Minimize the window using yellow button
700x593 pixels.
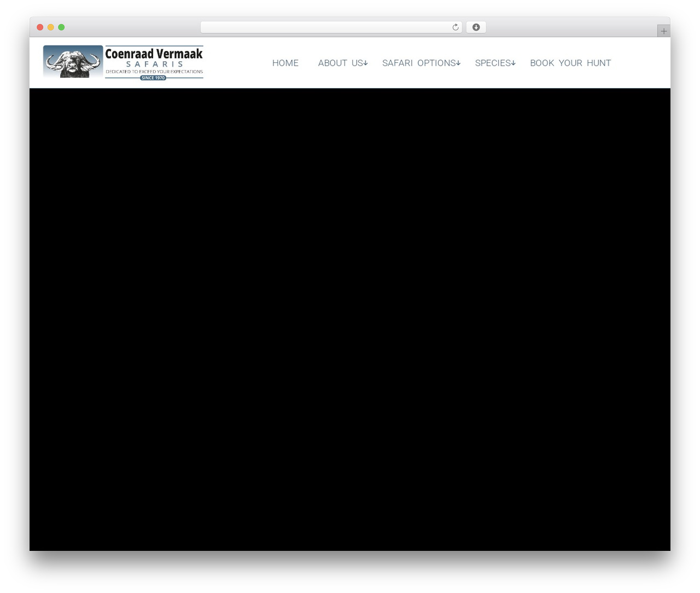click(51, 27)
